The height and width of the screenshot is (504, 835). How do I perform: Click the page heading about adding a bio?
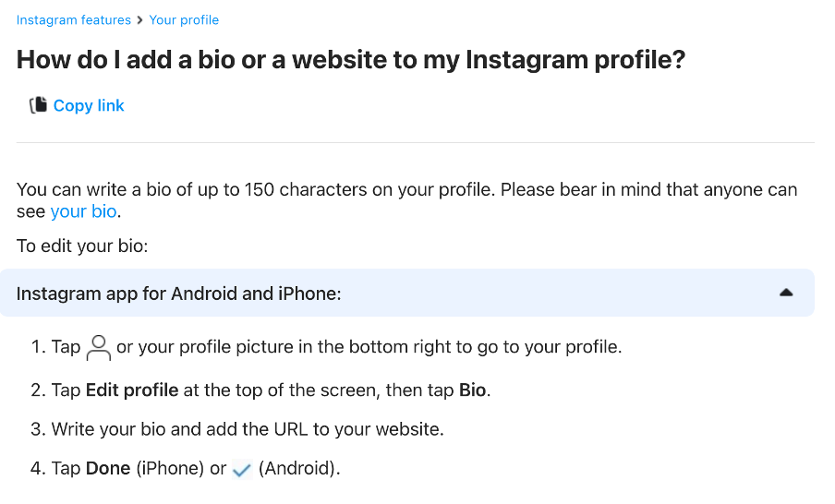click(x=351, y=60)
